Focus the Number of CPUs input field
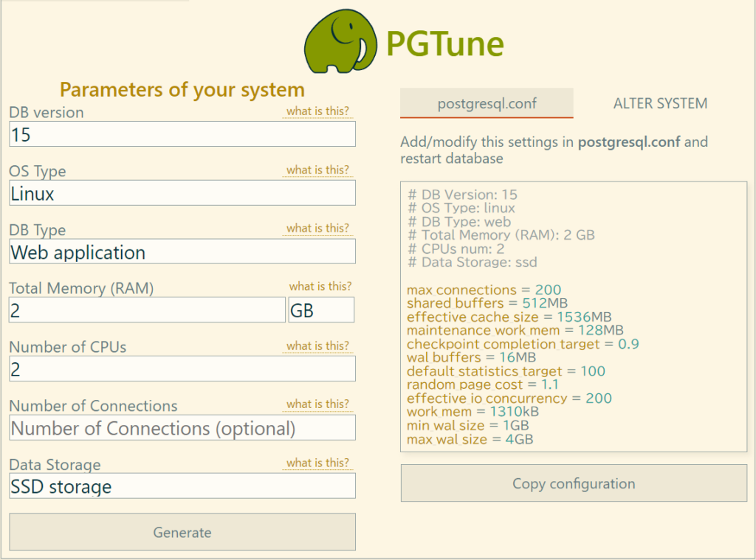This screenshot has height=560, width=756. click(182, 369)
